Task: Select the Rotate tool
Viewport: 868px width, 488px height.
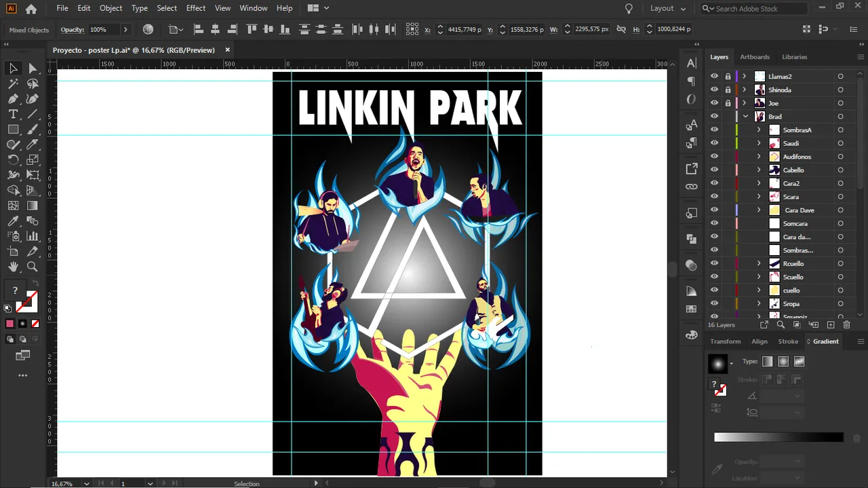Action: click(x=13, y=160)
